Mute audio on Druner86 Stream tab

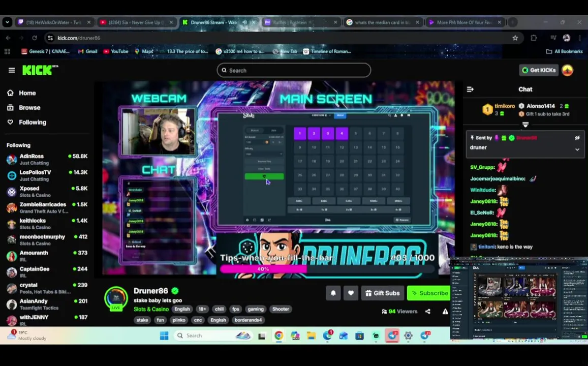pyautogui.click(x=245, y=22)
